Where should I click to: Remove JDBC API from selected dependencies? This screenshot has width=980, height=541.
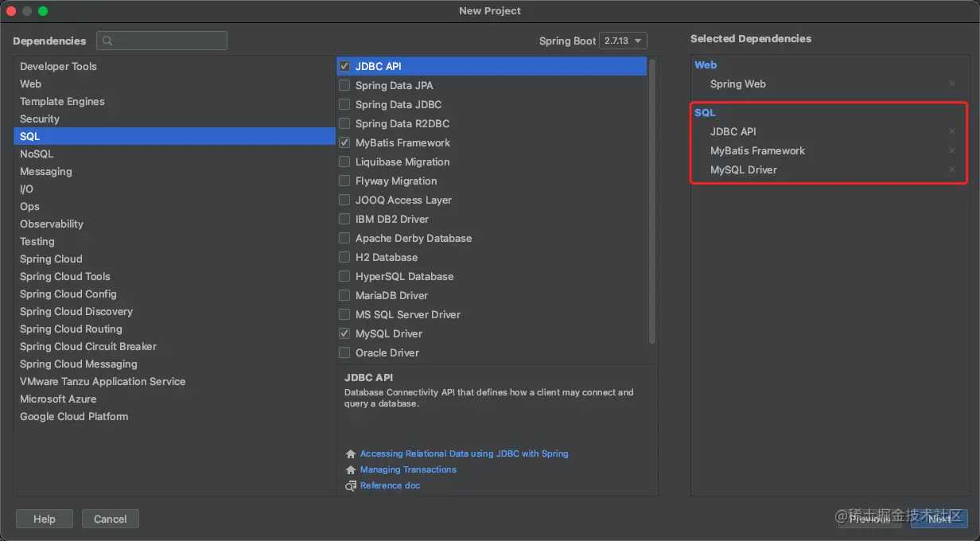point(952,131)
